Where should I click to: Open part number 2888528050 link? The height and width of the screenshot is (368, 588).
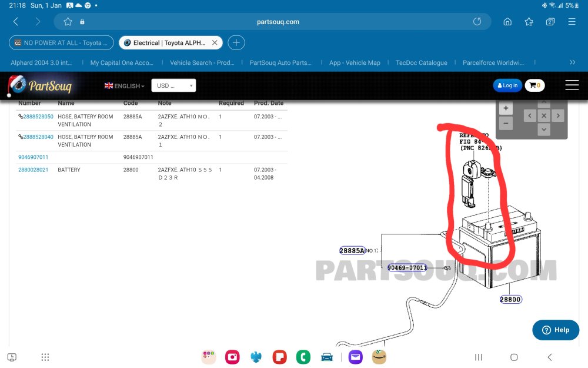point(38,117)
